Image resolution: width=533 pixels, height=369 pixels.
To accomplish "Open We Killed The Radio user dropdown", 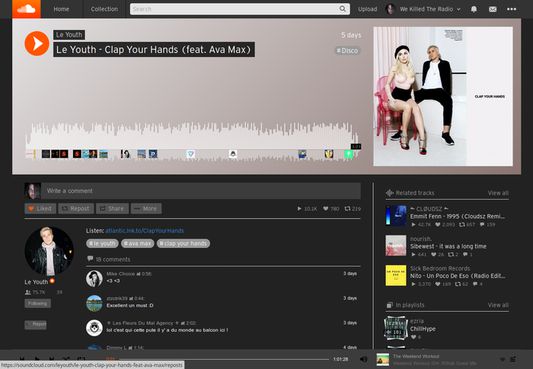I will pos(430,9).
